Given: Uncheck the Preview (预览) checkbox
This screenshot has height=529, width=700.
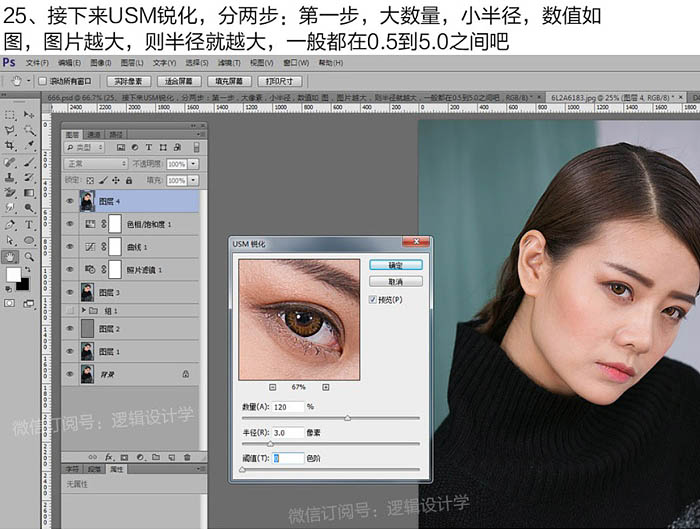Looking at the screenshot, I should coord(374,299).
